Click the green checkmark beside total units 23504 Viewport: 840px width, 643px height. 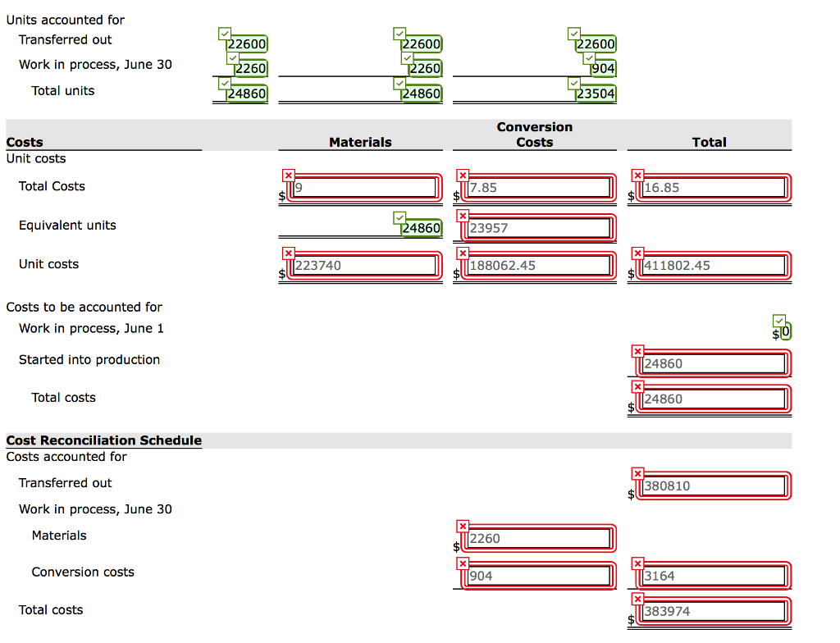(573, 84)
